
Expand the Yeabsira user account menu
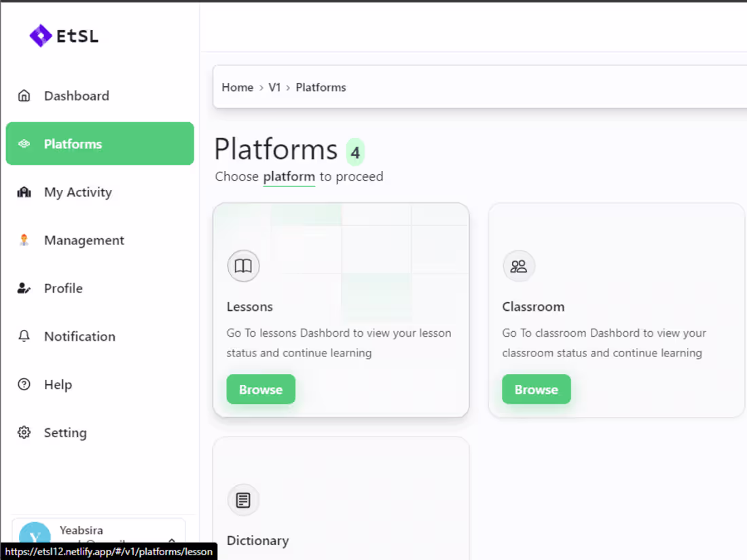(x=172, y=540)
